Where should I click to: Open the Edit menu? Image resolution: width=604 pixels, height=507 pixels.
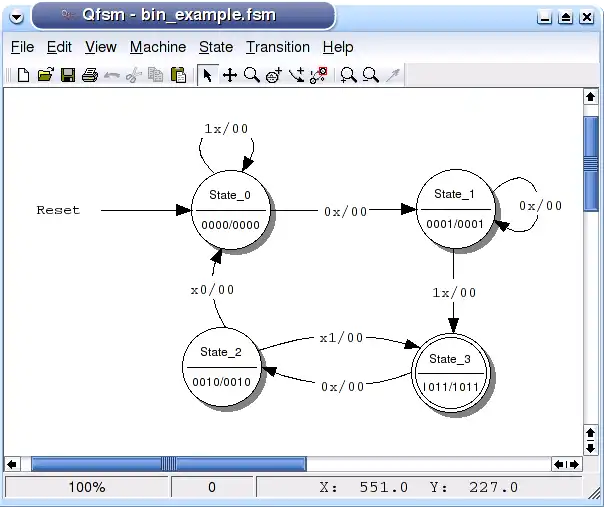59,47
